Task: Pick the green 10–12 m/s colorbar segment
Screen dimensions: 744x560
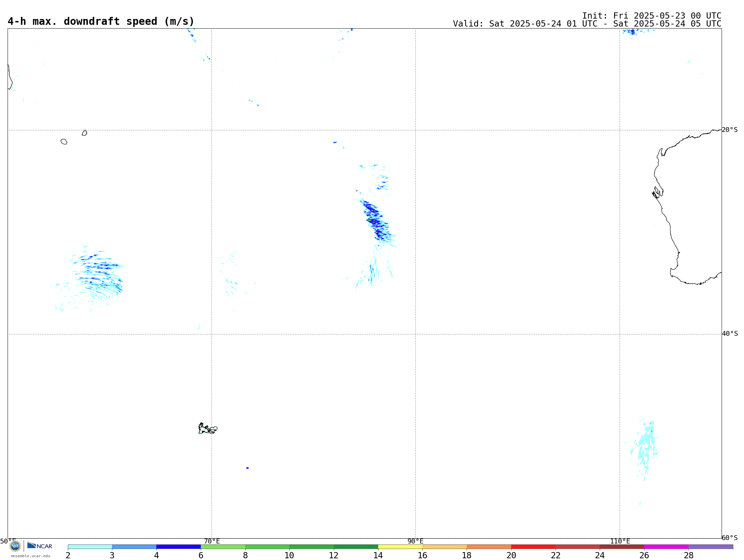Action: [x=312, y=547]
